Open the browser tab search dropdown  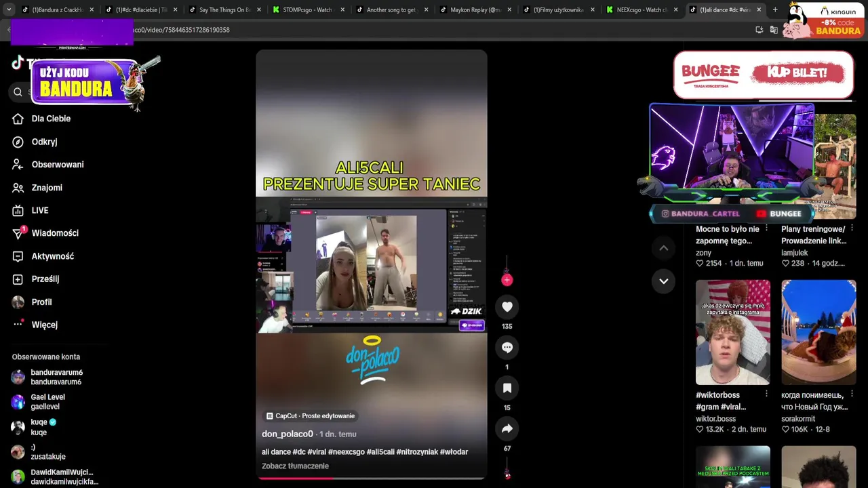coord(9,9)
